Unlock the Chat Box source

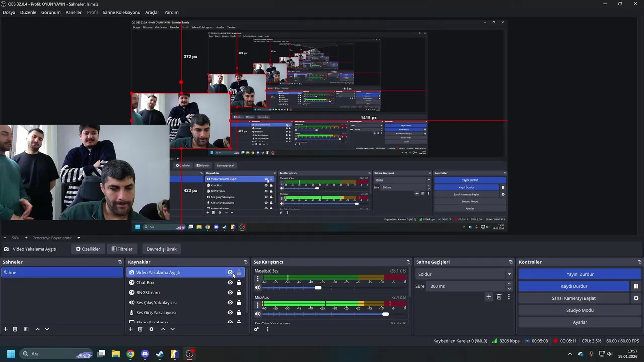click(x=239, y=283)
